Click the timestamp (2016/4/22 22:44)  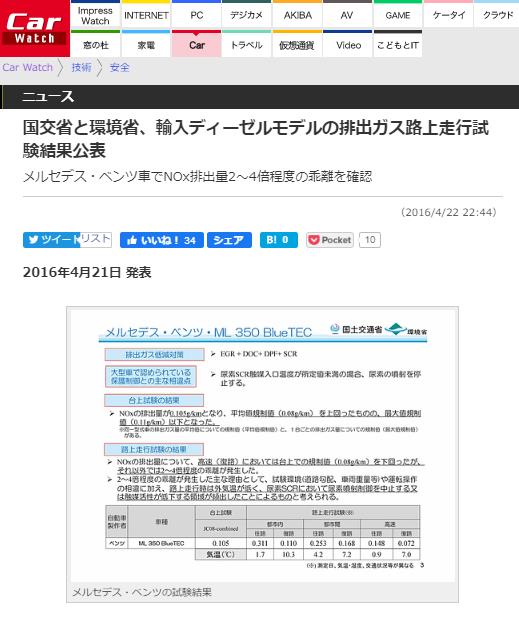pos(449,212)
